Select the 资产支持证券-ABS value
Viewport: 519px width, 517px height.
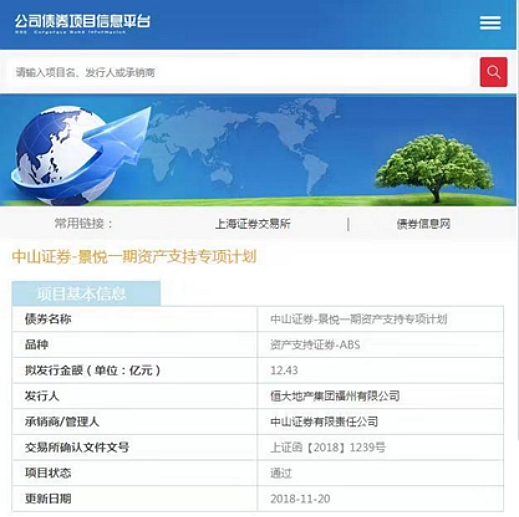click(315, 344)
